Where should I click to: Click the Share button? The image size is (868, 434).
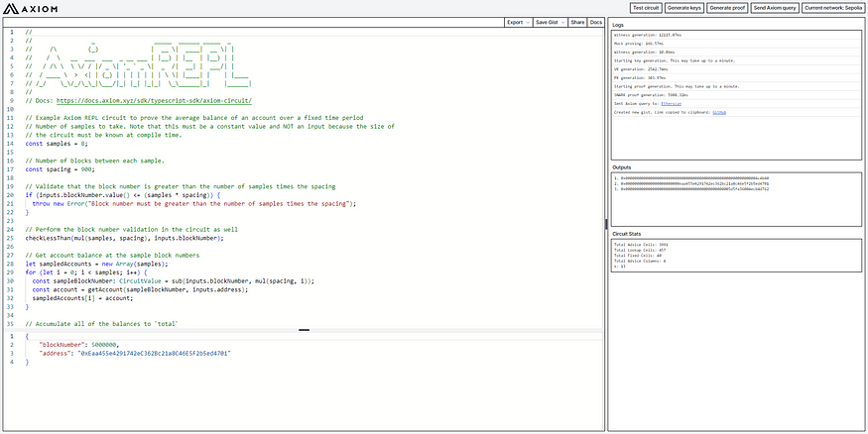point(577,22)
